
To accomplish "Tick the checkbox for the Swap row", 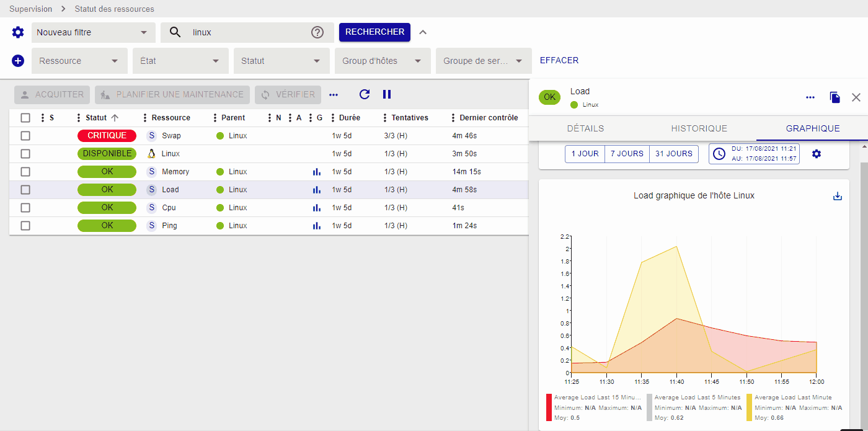I will point(25,136).
